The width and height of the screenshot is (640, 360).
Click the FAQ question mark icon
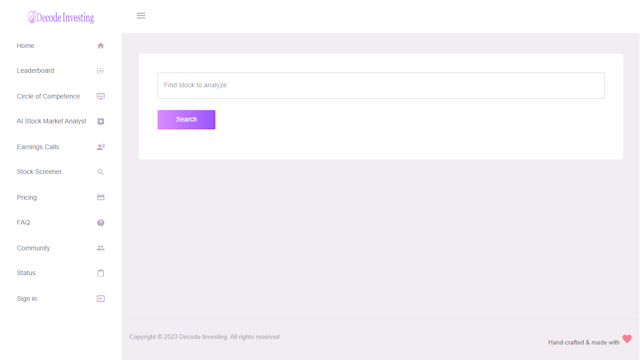100,223
